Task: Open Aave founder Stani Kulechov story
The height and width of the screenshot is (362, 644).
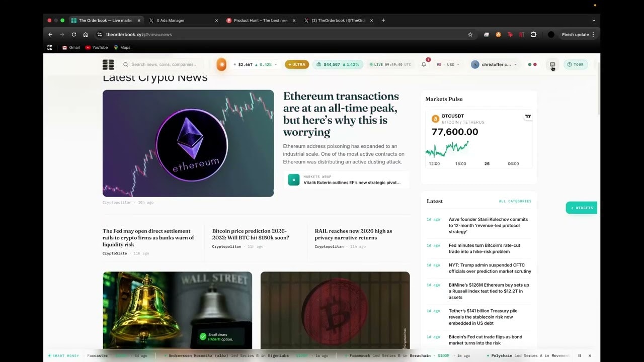Action: click(488, 226)
